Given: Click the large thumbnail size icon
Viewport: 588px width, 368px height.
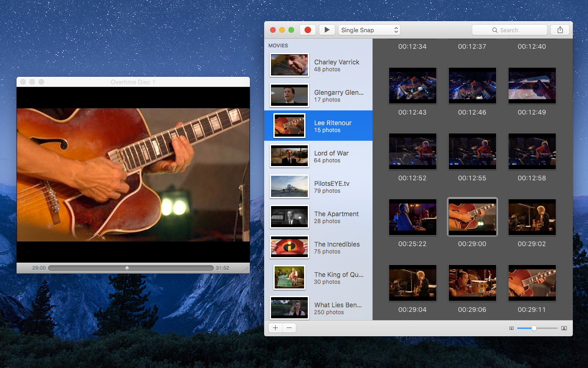Looking at the screenshot, I should (x=564, y=328).
